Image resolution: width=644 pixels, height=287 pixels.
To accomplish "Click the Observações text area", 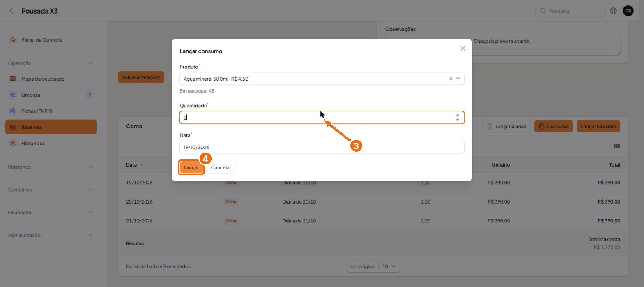I will pos(502,45).
